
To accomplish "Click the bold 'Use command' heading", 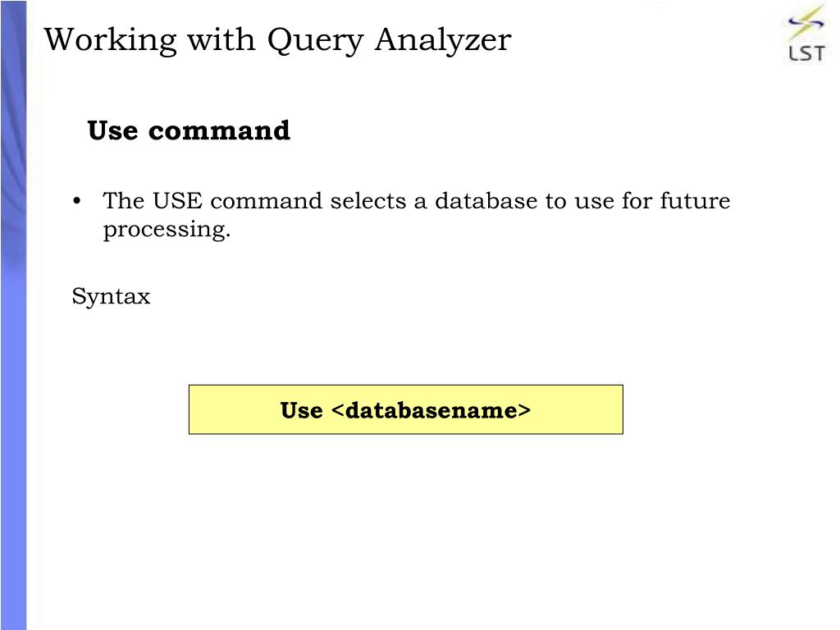I will (x=189, y=130).
